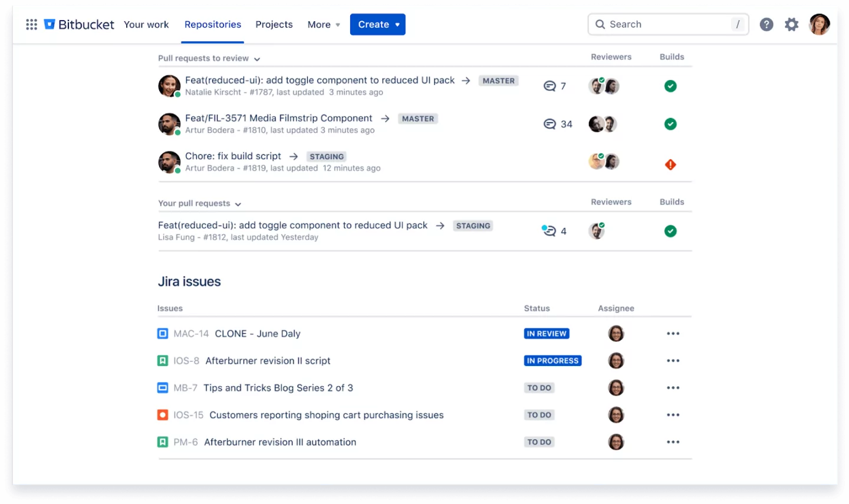Open pull request Chore: fix build script

233,156
